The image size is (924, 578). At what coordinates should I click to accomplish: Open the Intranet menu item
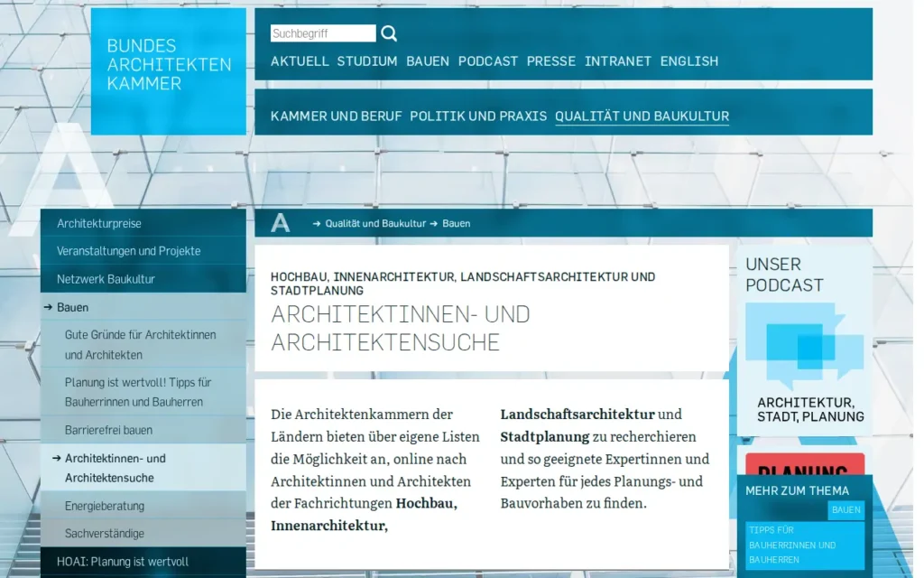tap(617, 61)
